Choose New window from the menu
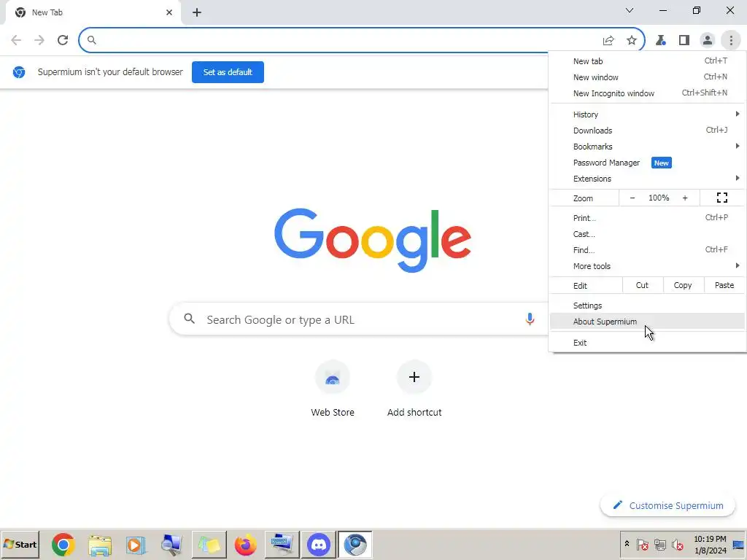Image resolution: width=747 pixels, height=560 pixels. tap(648, 77)
